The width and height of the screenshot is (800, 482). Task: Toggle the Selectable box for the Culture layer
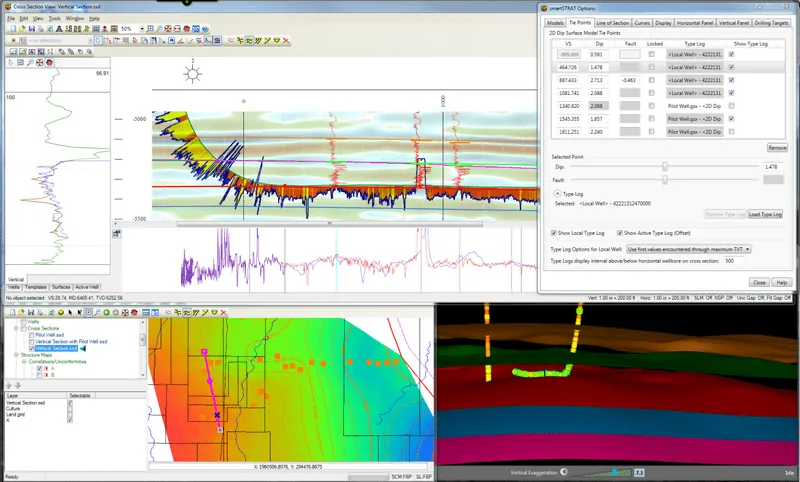70,409
